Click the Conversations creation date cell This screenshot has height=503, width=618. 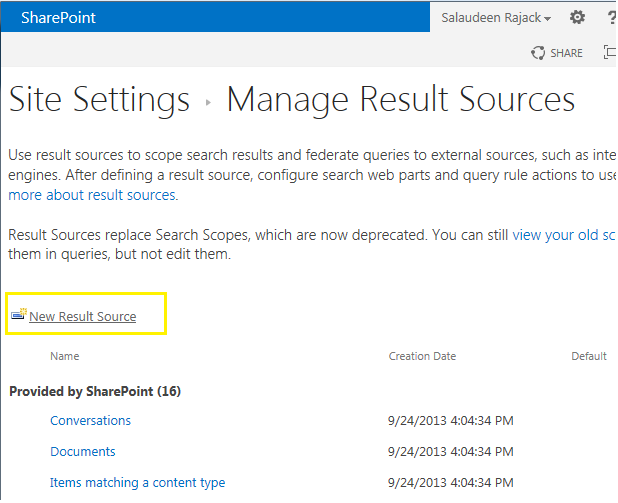[x=450, y=421]
